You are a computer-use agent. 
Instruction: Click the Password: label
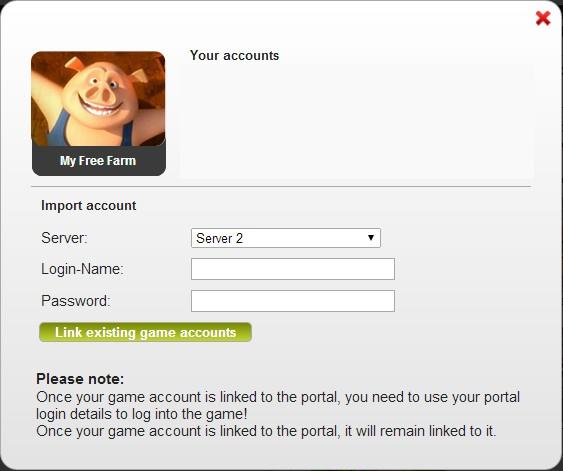point(76,301)
